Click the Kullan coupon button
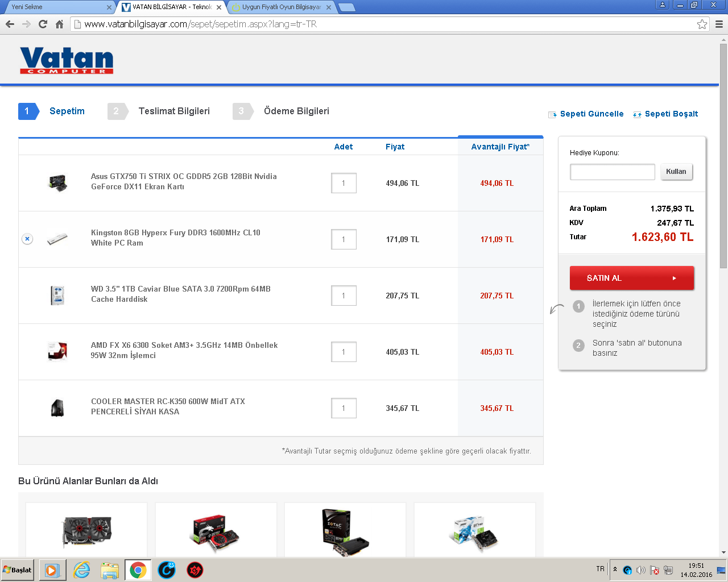Image resolution: width=728 pixels, height=582 pixels. click(x=676, y=172)
